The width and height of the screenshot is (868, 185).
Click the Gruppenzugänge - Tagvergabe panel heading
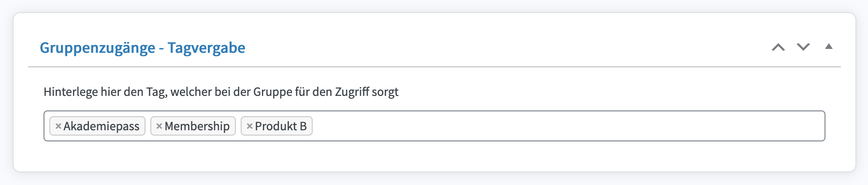(x=143, y=48)
